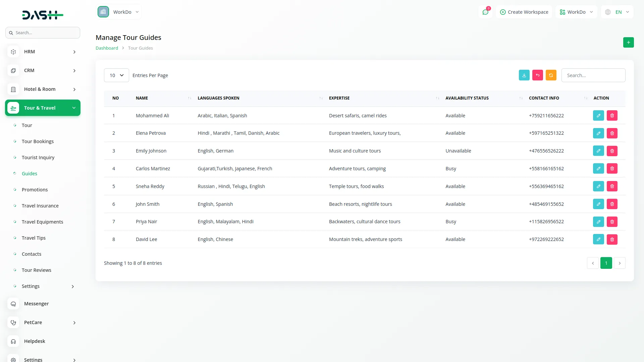Click Create Workspace button

(x=524, y=12)
